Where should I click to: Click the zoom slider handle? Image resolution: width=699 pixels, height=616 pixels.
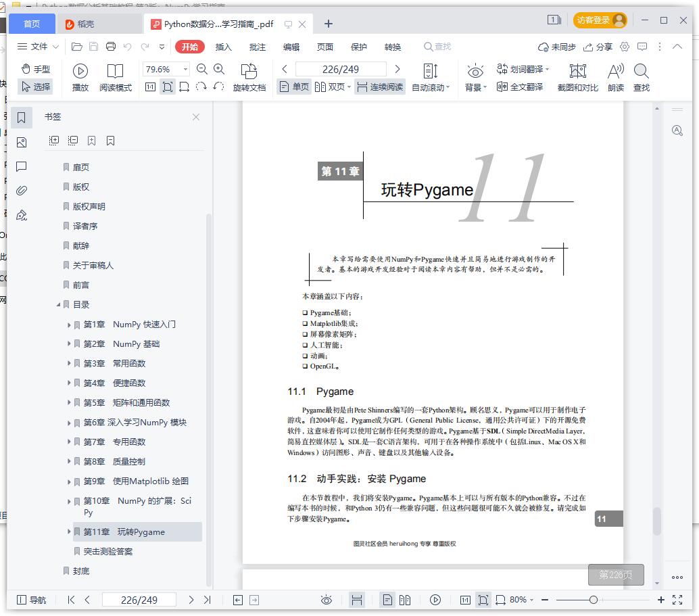593,600
